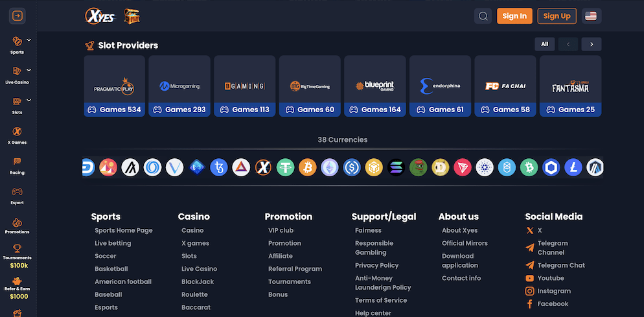Open the Terms of Service link
Image resolution: width=644 pixels, height=317 pixels.
point(381,300)
